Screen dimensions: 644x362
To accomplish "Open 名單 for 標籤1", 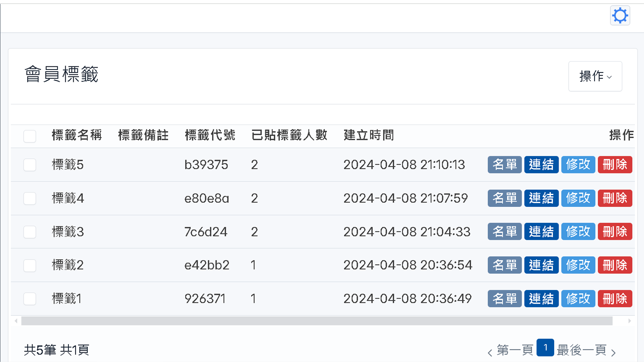I will tap(505, 298).
